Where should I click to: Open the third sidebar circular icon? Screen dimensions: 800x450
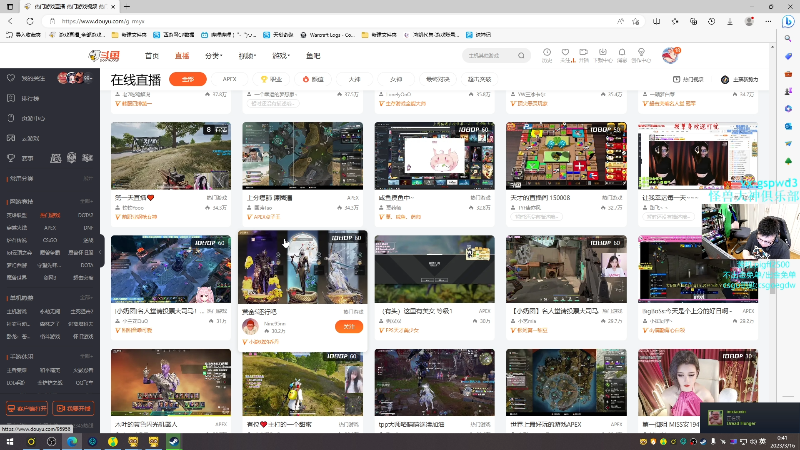pyautogui.click(x=11, y=118)
